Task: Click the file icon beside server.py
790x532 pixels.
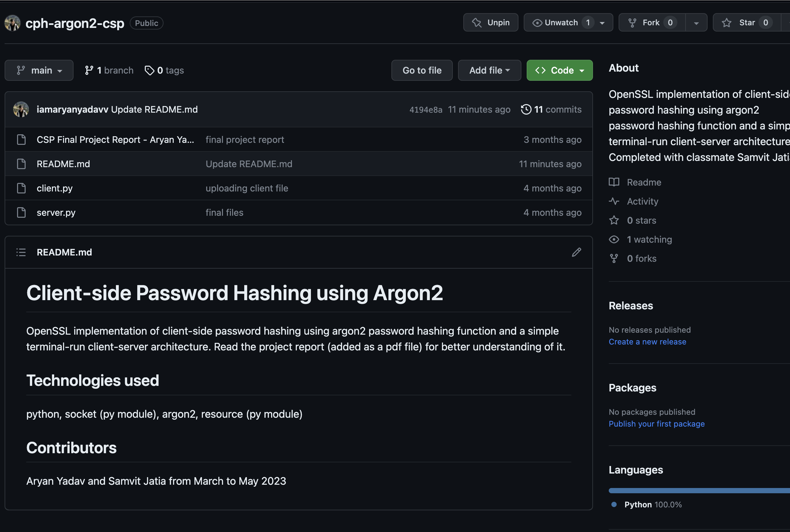Action: (x=21, y=212)
